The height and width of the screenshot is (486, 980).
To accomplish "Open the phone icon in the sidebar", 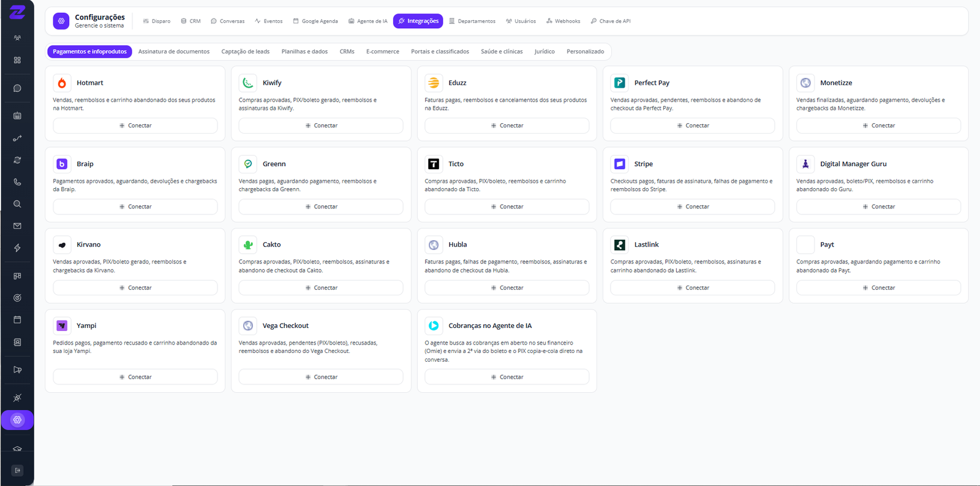I will point(17,182).
